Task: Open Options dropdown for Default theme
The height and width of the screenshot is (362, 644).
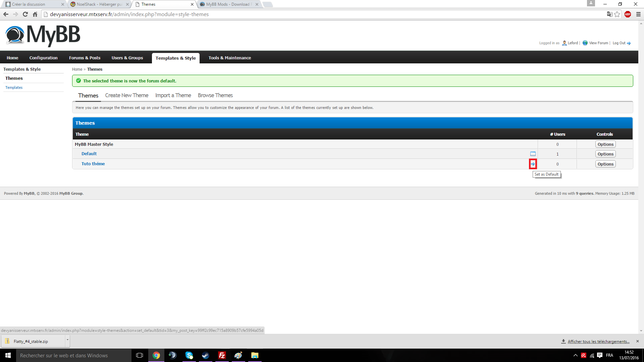Action: pyautogui.click(x=605, y=154)
